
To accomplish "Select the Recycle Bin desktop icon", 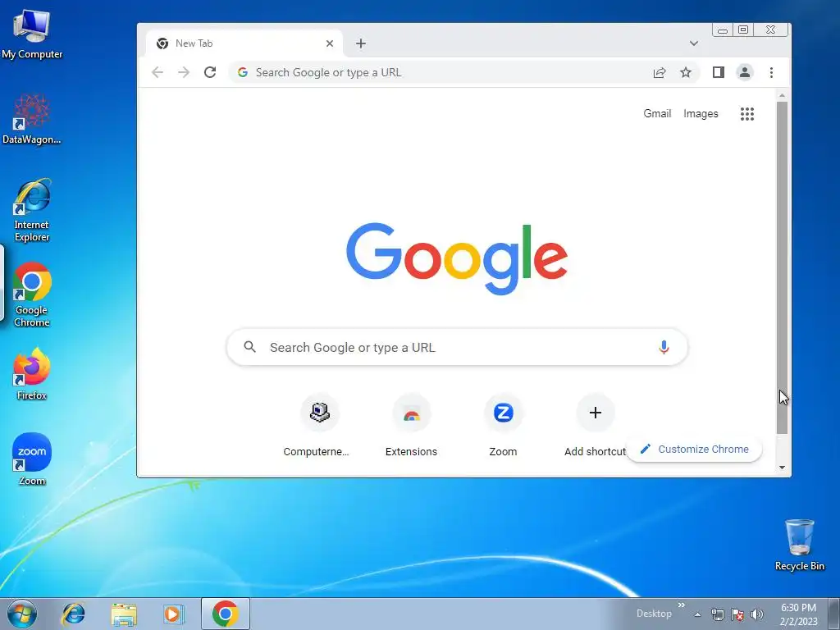I will click(799, 545).
